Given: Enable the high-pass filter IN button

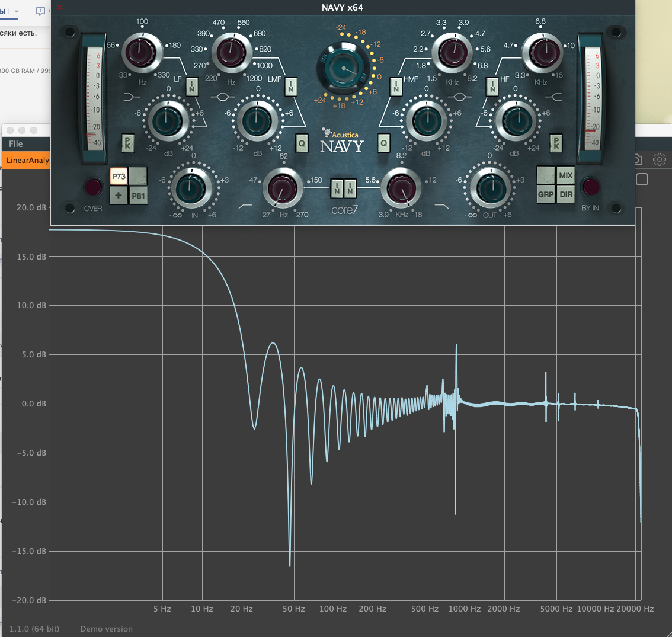Looking at the screenshot, I should point(337,188).
